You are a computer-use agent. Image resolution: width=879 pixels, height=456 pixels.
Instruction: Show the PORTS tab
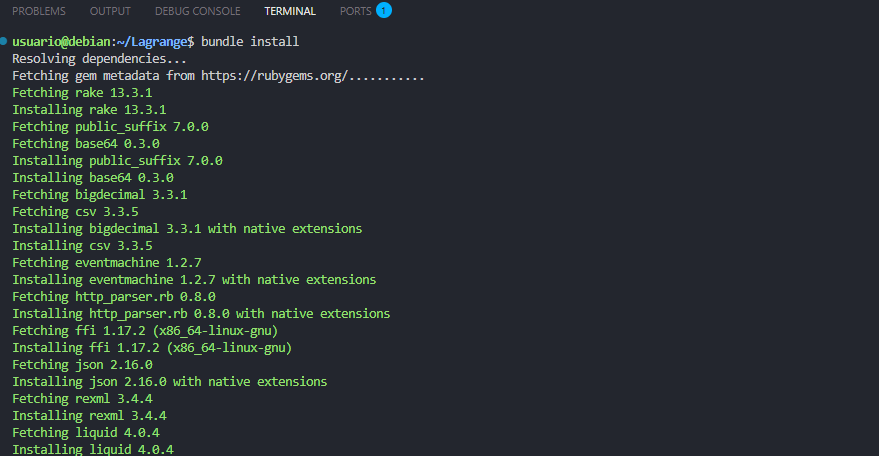pyautogui.click(x=355, y=12)
